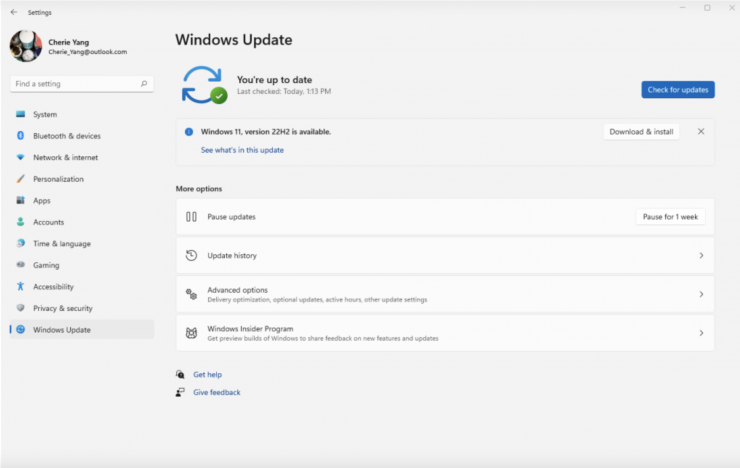Screen dimensions: 740x468
Task: Select System in the sidebar
Action: tap(45, 115)
